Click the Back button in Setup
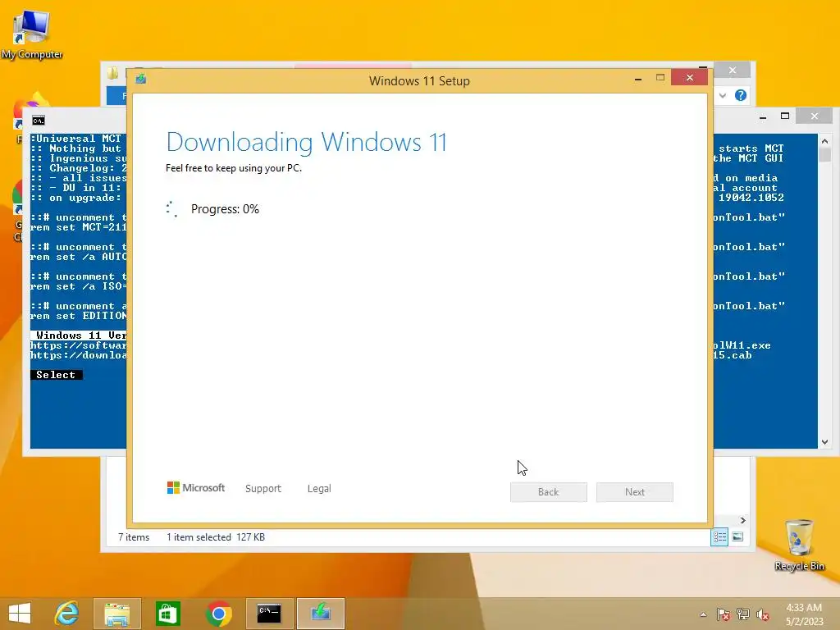The image size is (840, 630). [x=549, y=492]
